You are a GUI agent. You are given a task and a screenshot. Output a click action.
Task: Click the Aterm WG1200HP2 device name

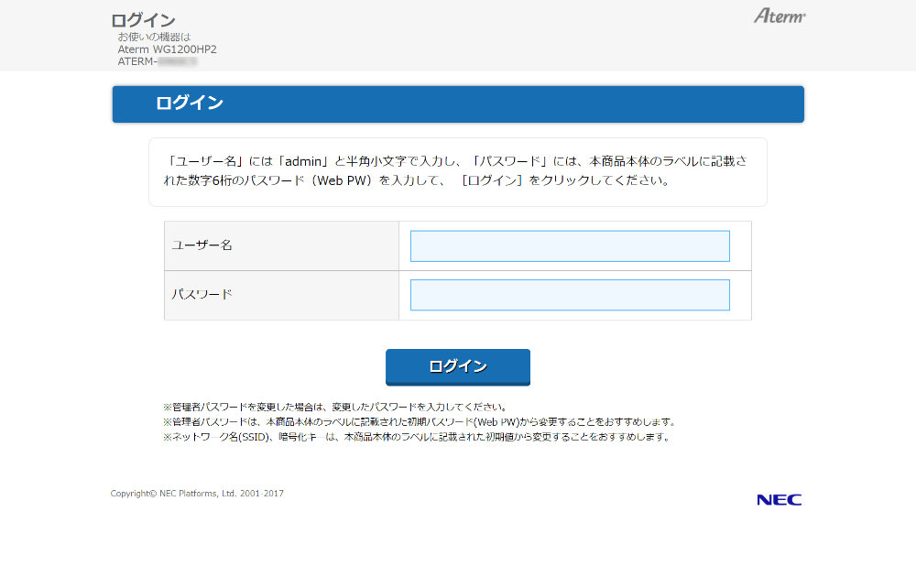(167, 49)
